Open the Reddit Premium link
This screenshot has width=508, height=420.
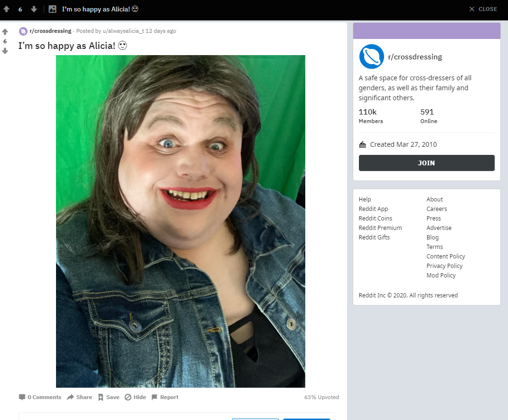coord(380,228)
